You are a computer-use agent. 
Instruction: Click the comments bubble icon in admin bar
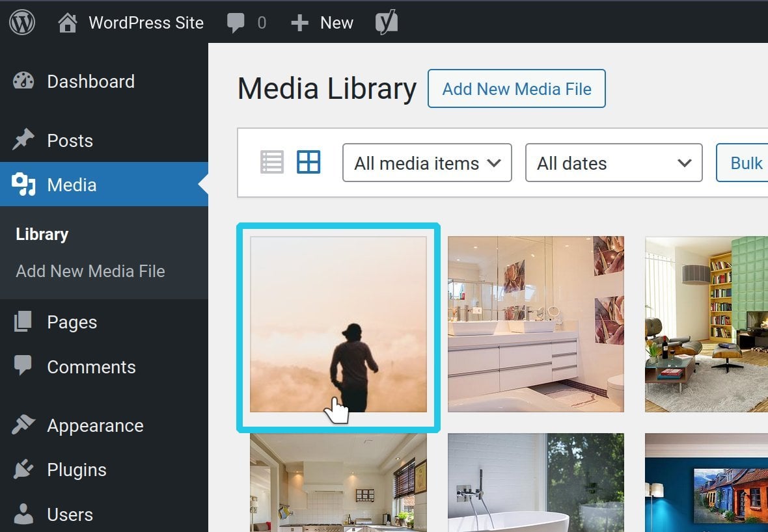[236, 23]
